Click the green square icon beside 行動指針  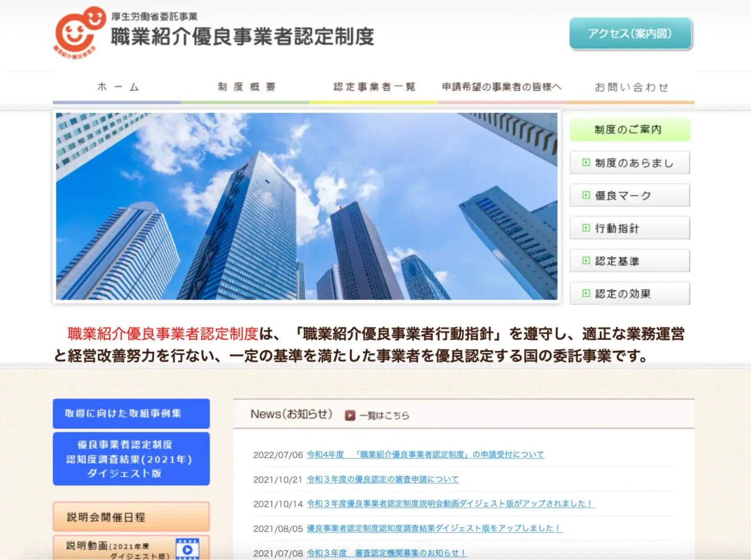click(585, 228)
